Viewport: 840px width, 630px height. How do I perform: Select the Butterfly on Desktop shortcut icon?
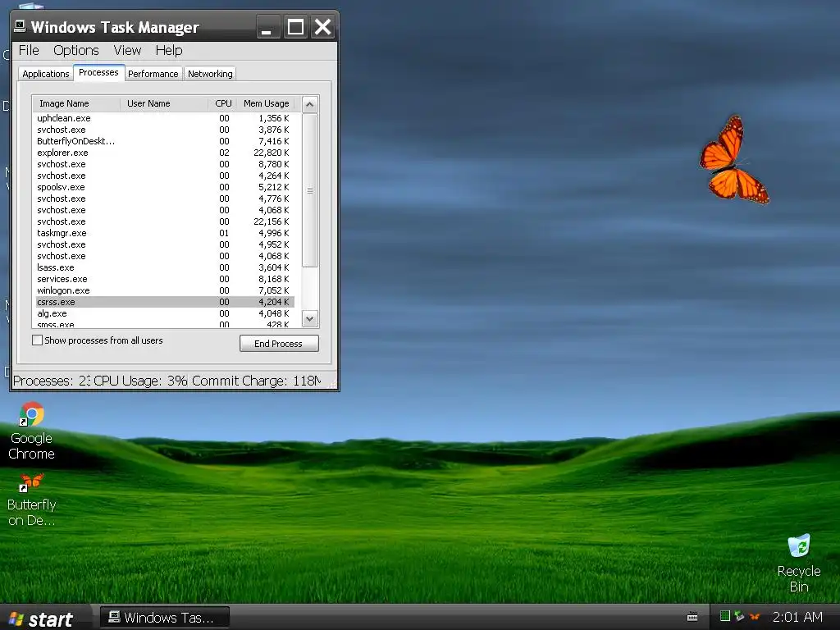(32, 500)
